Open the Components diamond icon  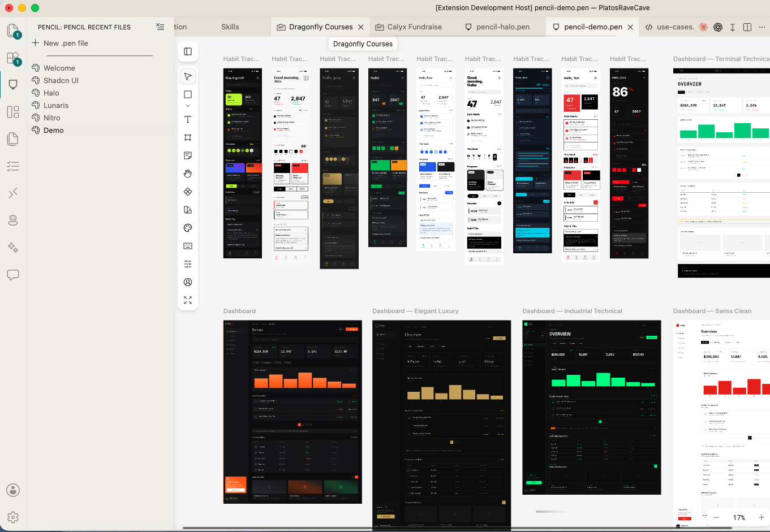tap(188, 192)
